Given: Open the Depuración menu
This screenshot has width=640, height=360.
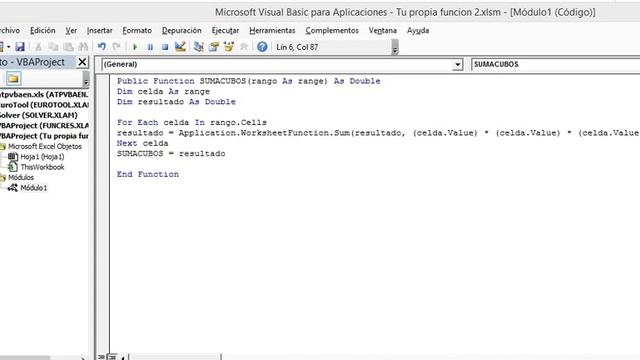Looking at the screenshot, I should click(x=182, y=31).
